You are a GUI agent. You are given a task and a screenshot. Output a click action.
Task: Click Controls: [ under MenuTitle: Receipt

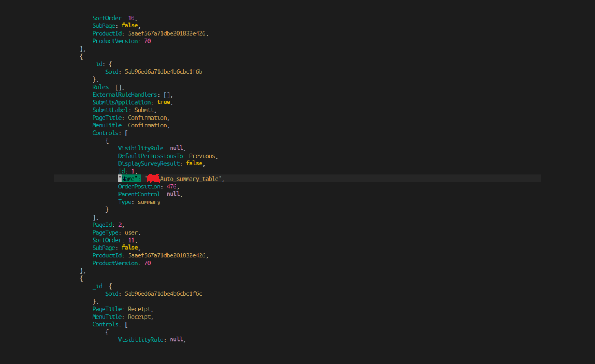[110, 324]
